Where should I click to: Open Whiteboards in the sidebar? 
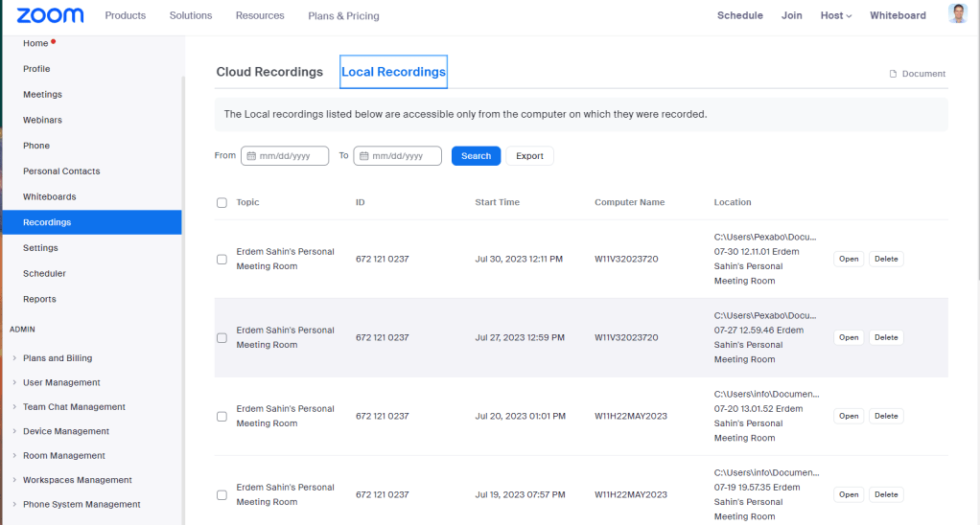tap(49, 196)
